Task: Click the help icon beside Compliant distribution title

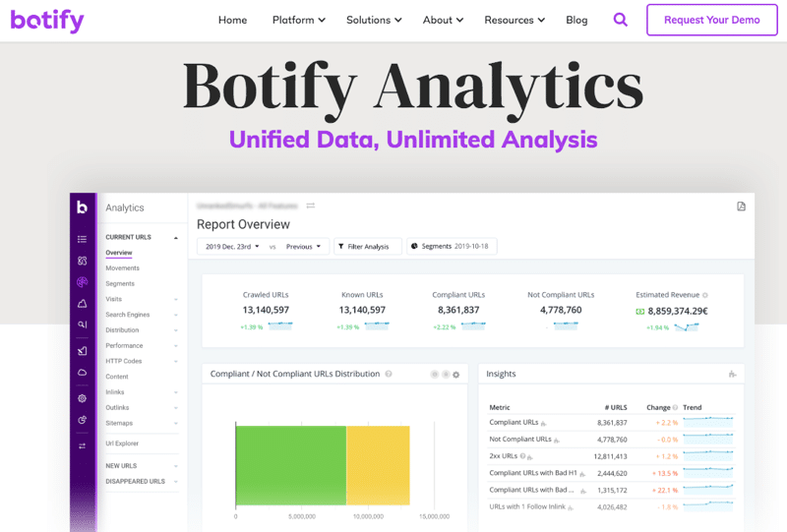Action: click(x=389, y=374)
